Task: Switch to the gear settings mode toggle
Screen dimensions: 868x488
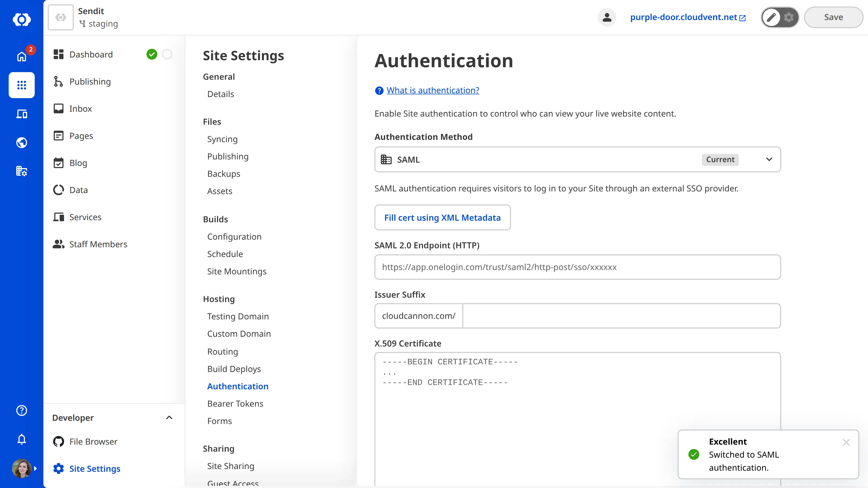Action: pyautogui.click(x=789, y=17)
